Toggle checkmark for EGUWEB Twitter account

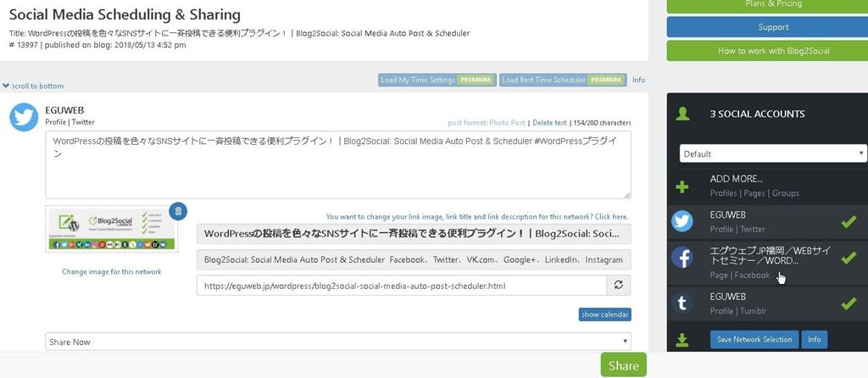coord(848,221)
